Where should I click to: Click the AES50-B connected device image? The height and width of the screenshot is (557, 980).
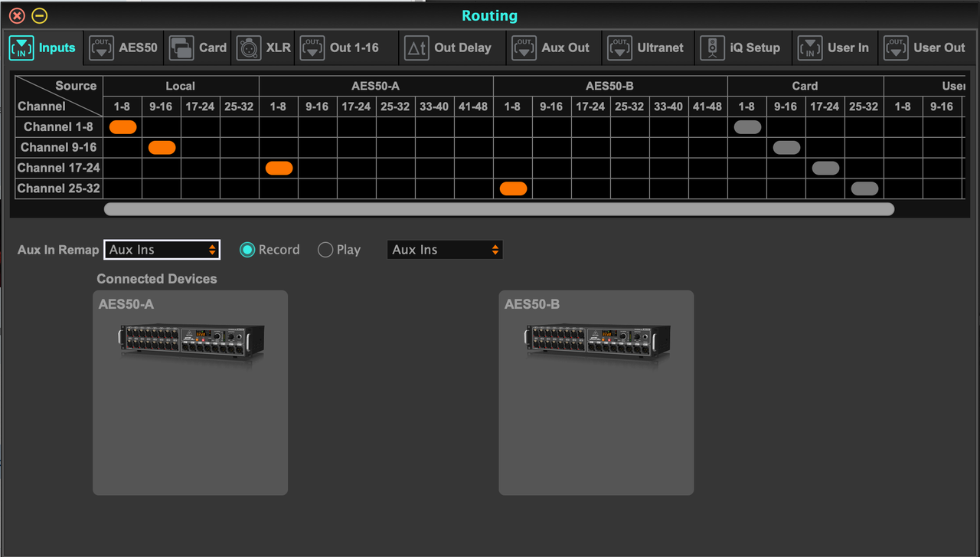click(597, 342)
